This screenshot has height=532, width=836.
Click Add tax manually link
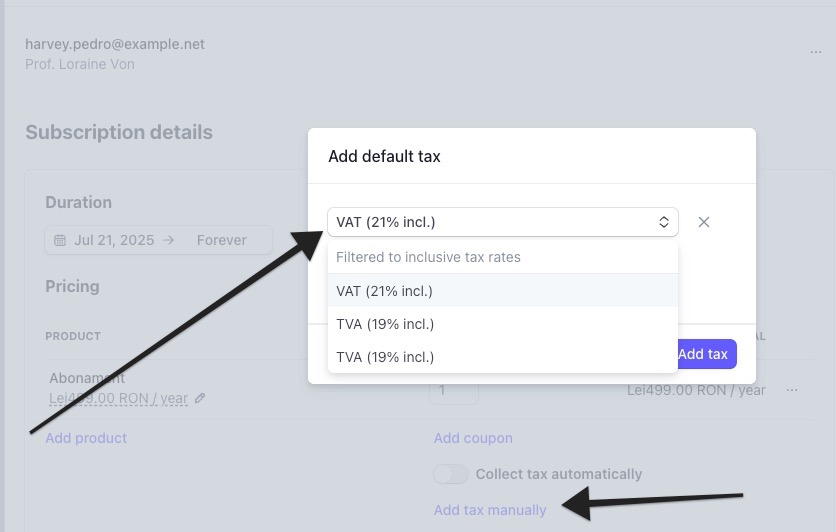[490, 510]
